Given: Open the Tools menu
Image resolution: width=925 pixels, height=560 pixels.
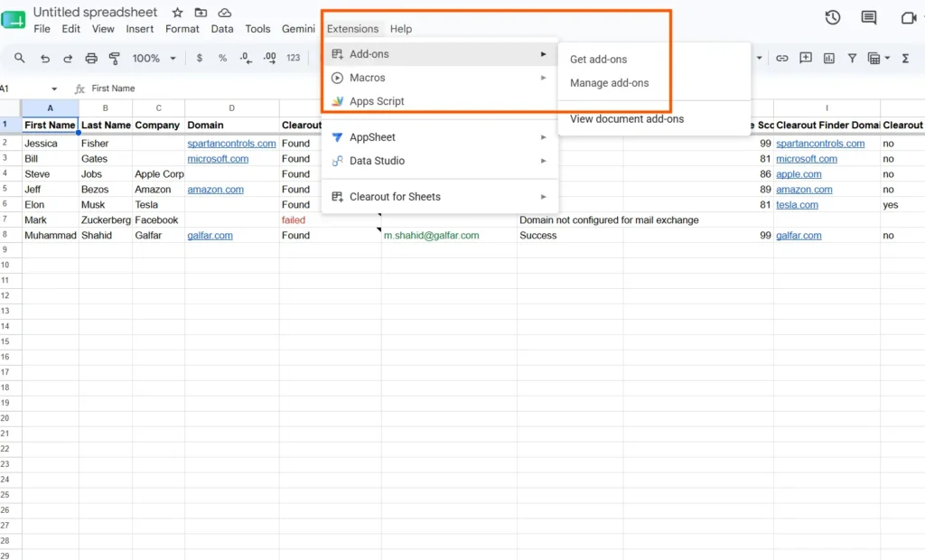Looking at the screenshot, I should pyautogui.click(x=257, y=29).
